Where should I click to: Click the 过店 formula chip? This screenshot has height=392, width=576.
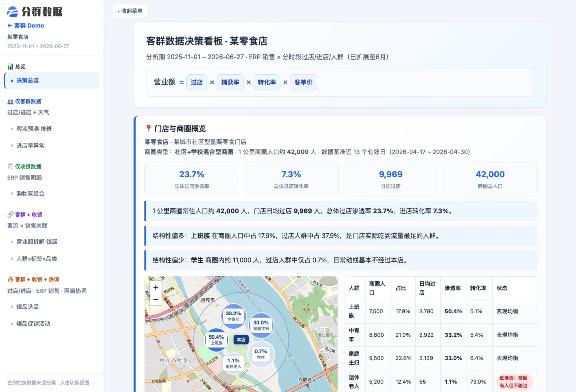(197, 82)
